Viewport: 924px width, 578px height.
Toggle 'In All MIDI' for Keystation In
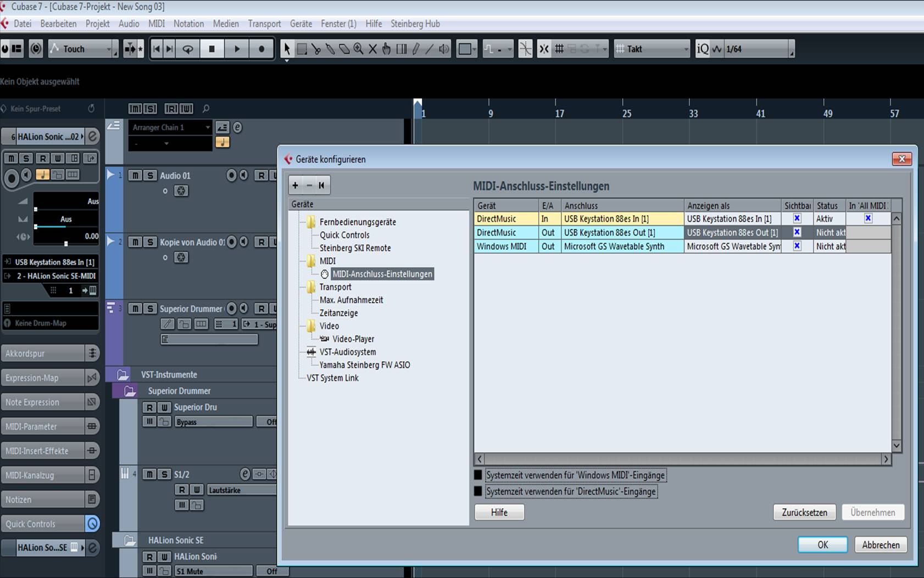868,218
